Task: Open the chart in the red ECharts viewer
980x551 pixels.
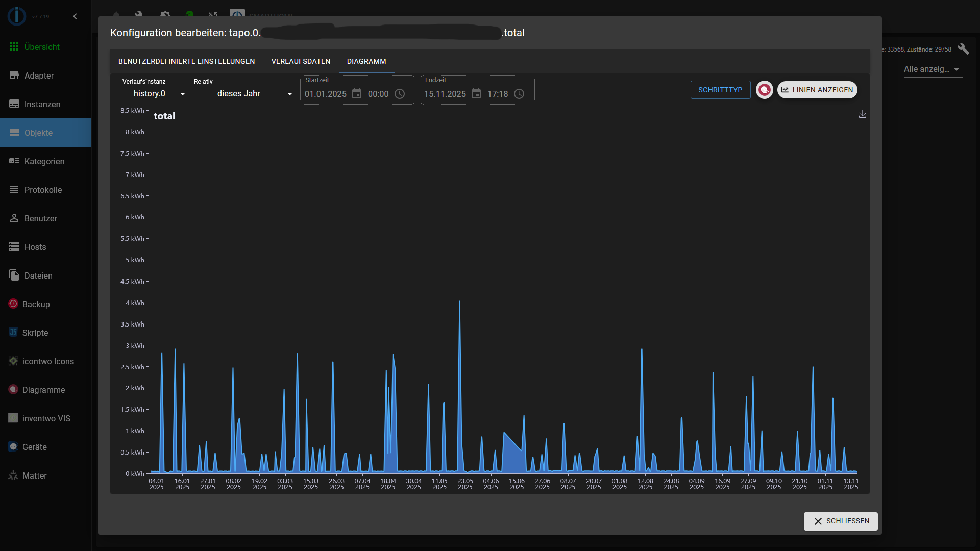Action: click(764, 89)
